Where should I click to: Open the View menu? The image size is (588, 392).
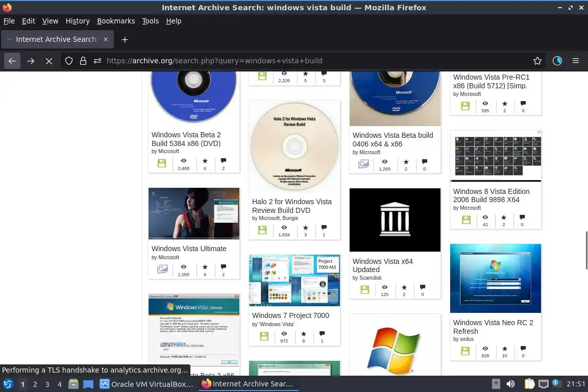point(50,21)
